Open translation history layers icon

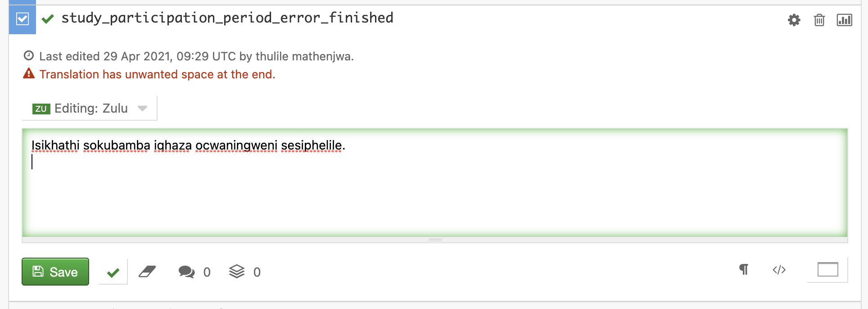click(237, 272)
